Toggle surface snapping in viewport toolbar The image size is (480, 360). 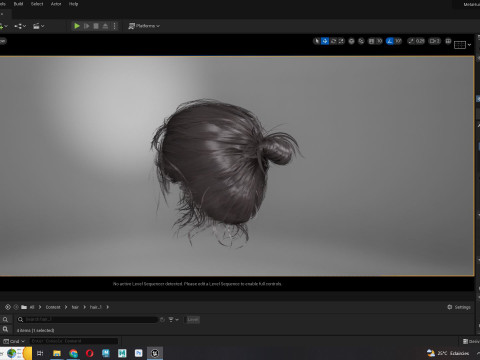(361, 41)
